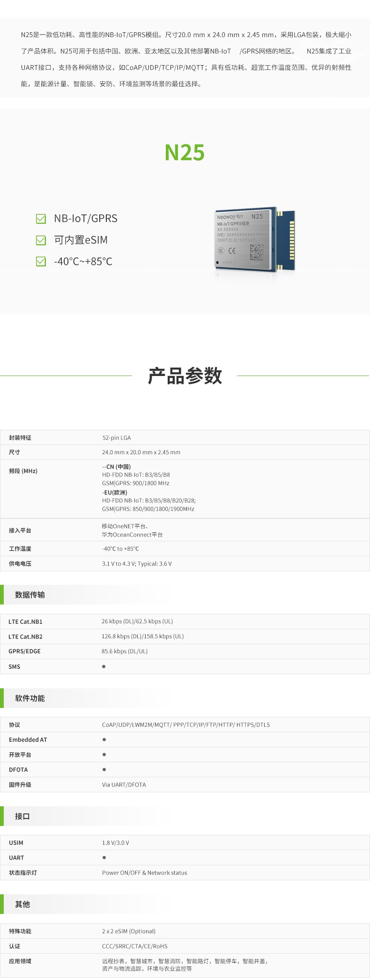This screenshot has width=370, height=980.
Task: Click the LTE Cat.NB1 row label
Action: [25, 622]
